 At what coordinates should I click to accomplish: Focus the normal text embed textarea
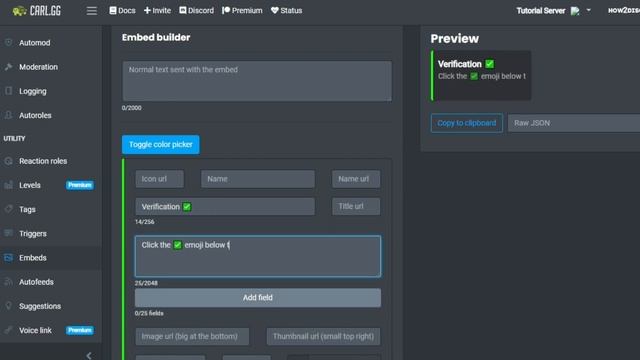coord(257,81)
